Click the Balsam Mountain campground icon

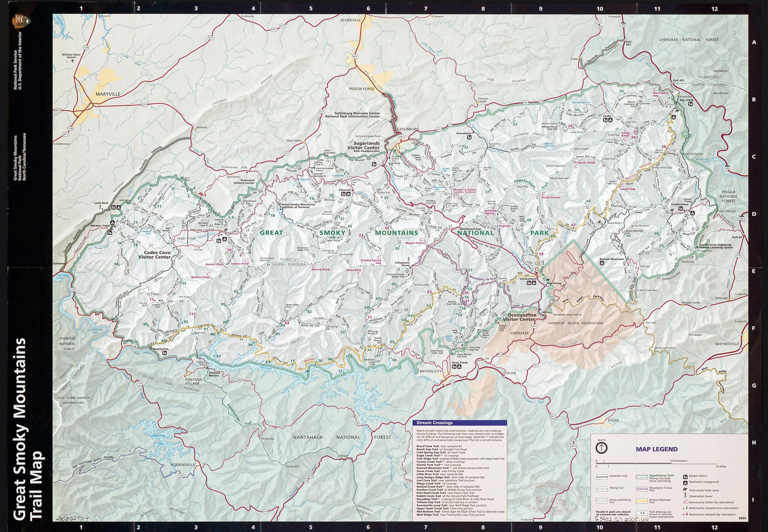coord(602,263)
